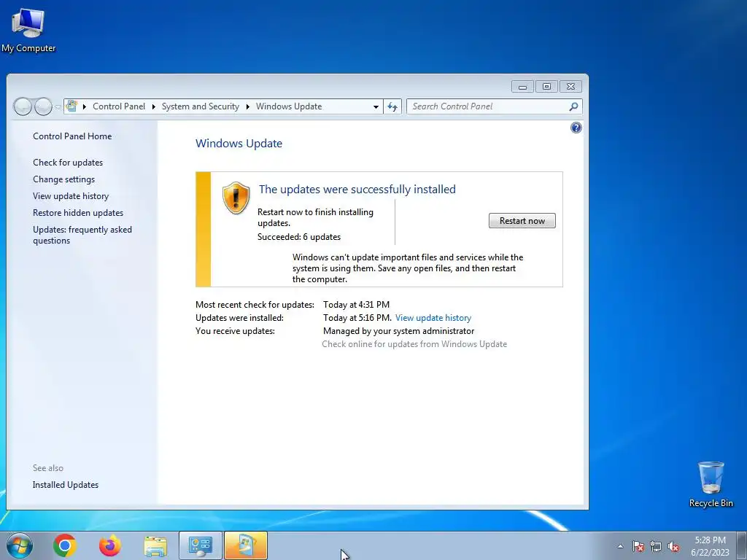The image size is (747, 560).
Task: Click Restore hidden updates link
Action: (x=77, y=213)
